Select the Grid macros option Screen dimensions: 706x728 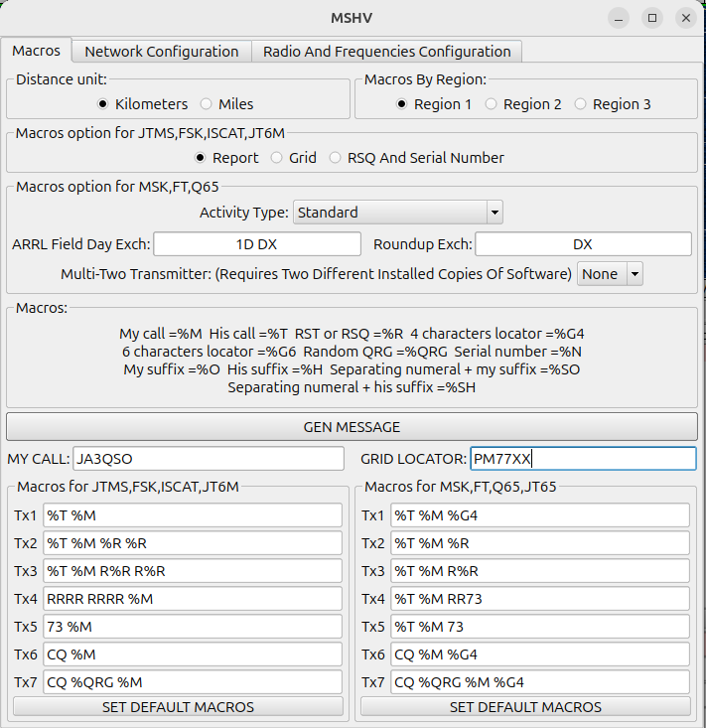point(294,158)
